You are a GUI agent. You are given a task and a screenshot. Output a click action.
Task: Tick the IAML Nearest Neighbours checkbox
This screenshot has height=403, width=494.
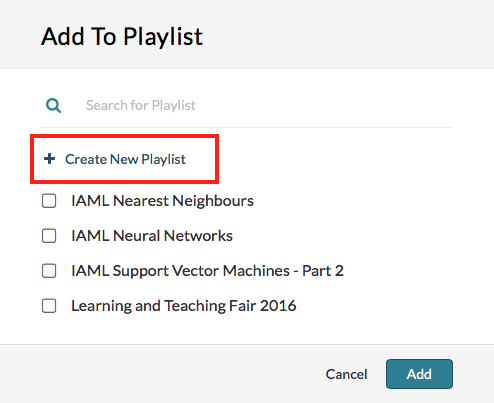click(x=49, y=201)
